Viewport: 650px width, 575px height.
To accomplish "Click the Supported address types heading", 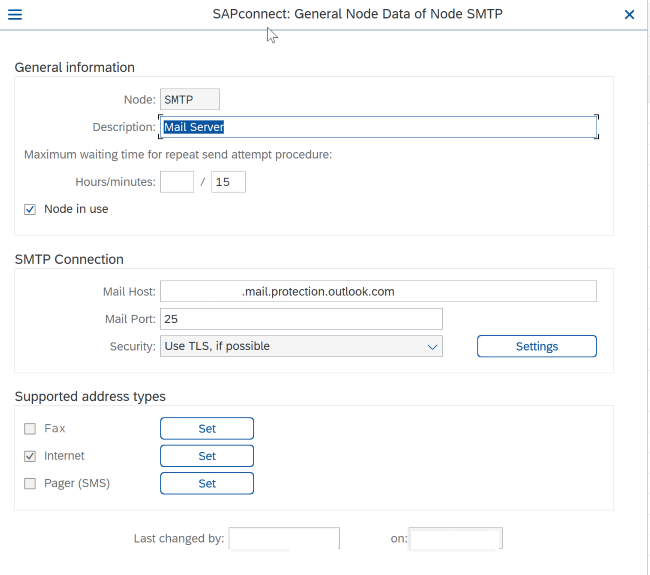I will pyautogui.click(x=90, y=396).
